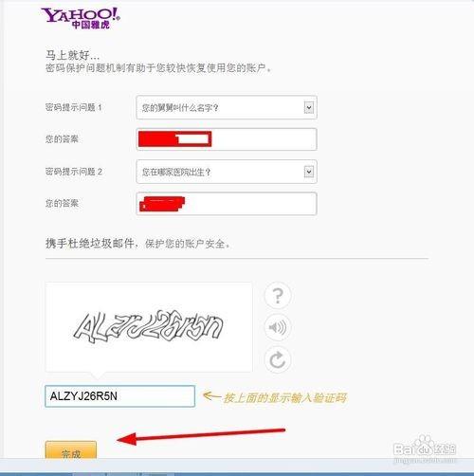This screenshot has width=474, height=476.
Task: Click the Yahoo 中国雅虎 logo
Action: pyautogui.click(x=81, y=18)
